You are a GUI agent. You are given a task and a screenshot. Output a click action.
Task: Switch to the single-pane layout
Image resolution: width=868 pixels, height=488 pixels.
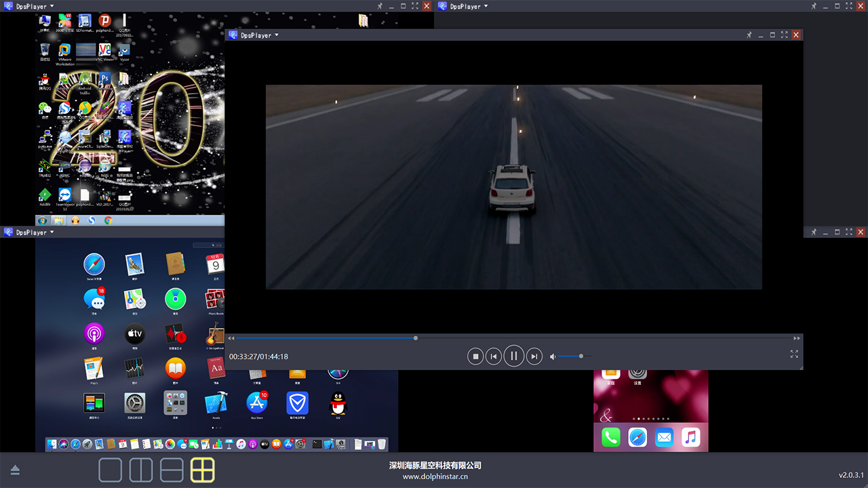coord(111,470)
